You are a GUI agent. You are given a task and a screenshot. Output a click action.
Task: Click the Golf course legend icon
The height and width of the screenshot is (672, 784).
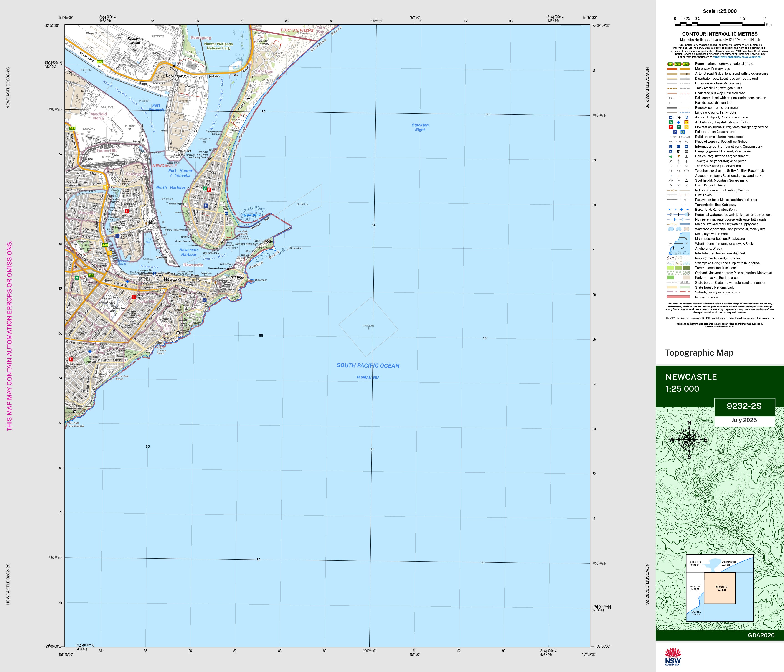point(671,156)
